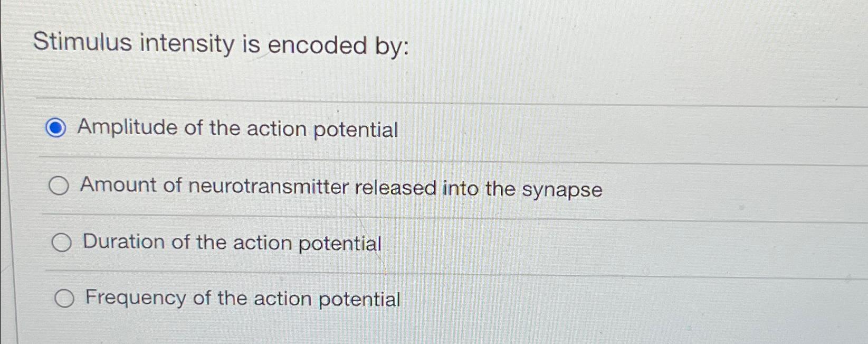Click the Duration of the action potential text
Screen dimensions: 868x344
pyautogui.click(x=231, y=243)
